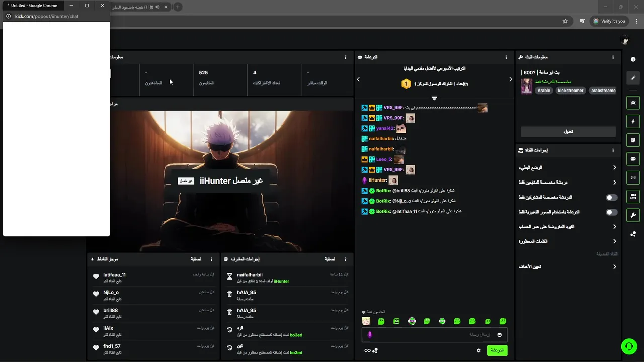Screen dimensions: 644x362
Task: Click the تعديل edit stream info button
Action: [568, 132]
